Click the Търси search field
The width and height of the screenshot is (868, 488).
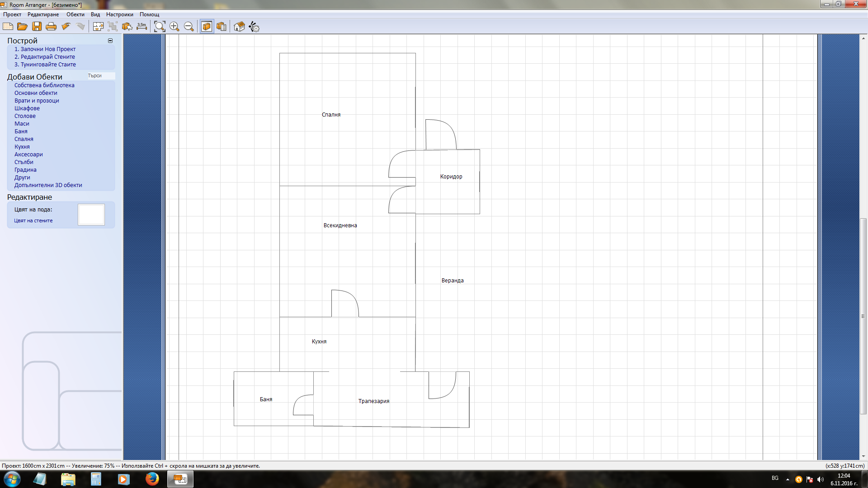(100, 76)
